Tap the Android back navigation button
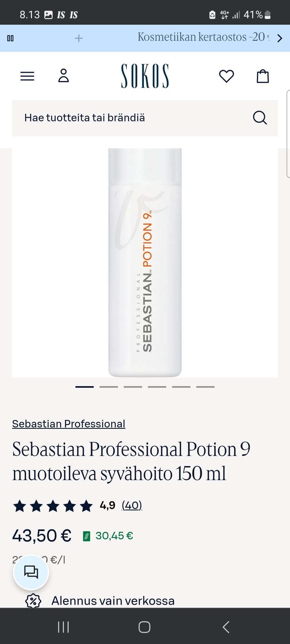The width and height of the screenshot is (290, 644). 226,627
